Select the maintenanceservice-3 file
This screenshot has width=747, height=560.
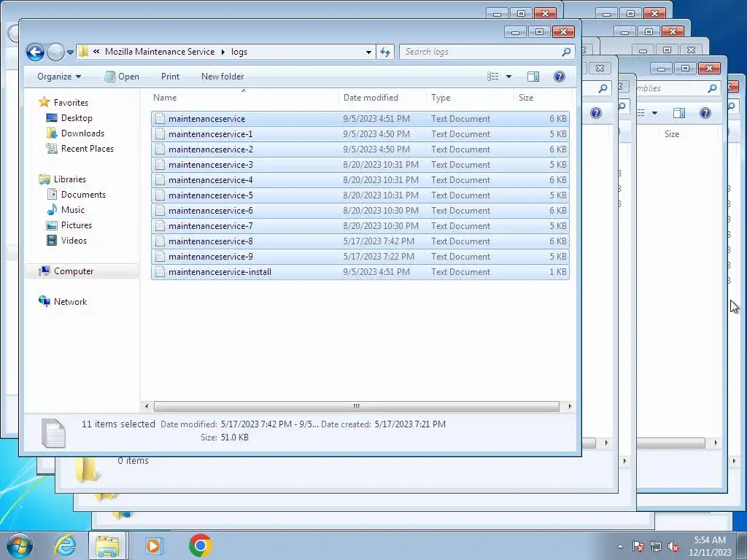tap(360, 164)
